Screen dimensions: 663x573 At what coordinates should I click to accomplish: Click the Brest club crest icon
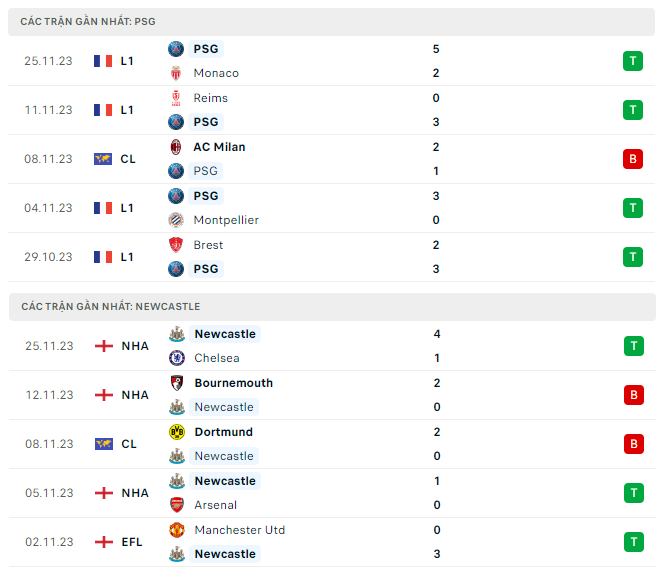[x=177, y=245]
